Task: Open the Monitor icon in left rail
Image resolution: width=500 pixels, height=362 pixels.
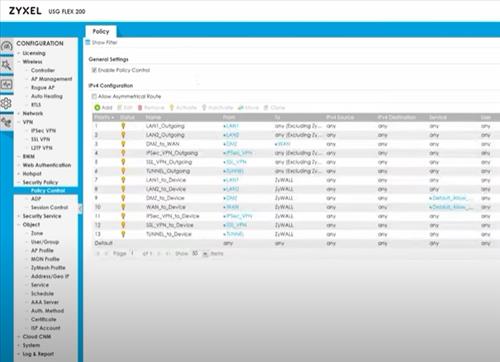Action: [6, 84]
